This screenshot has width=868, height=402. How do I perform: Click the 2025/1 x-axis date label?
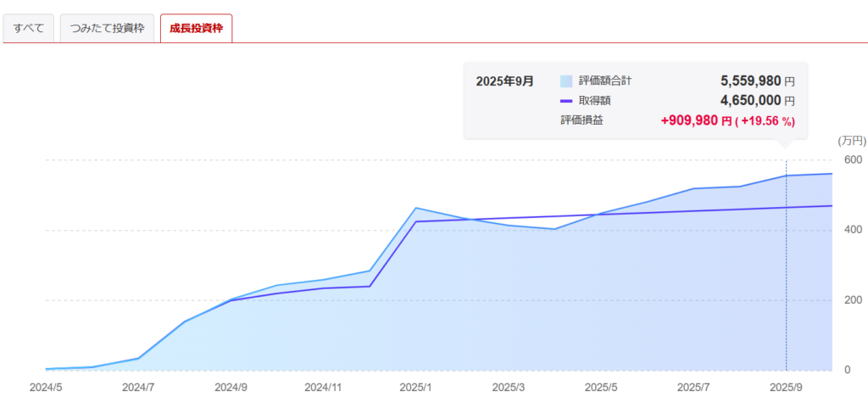tap(415, 387)
